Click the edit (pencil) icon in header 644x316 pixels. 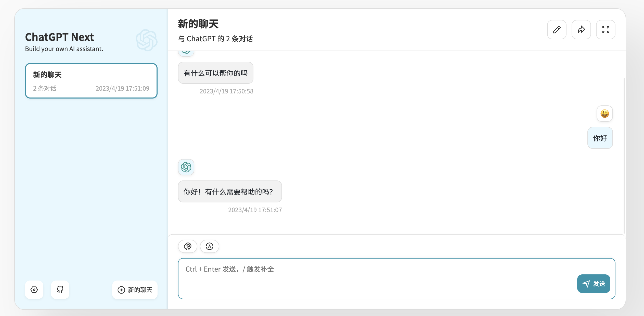click(557, 30)
